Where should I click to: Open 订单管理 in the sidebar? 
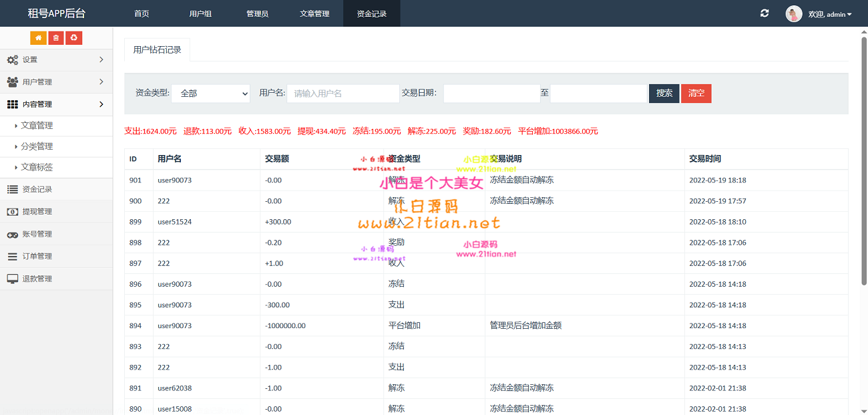[37, 257]
